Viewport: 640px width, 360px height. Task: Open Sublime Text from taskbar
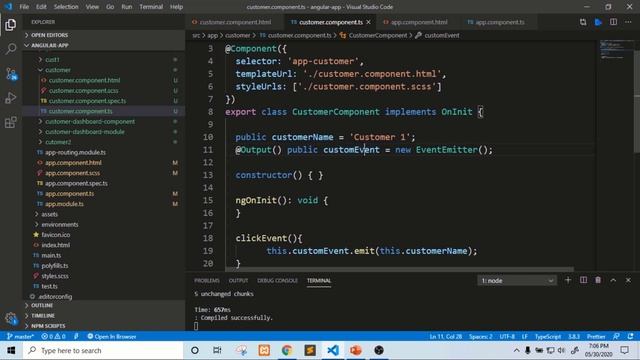click(x=310, y=350)
